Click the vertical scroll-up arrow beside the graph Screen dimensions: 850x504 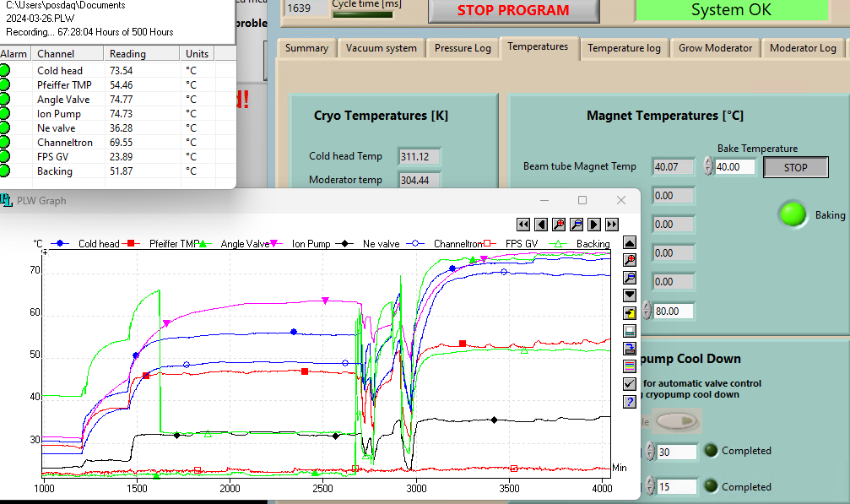630,243
